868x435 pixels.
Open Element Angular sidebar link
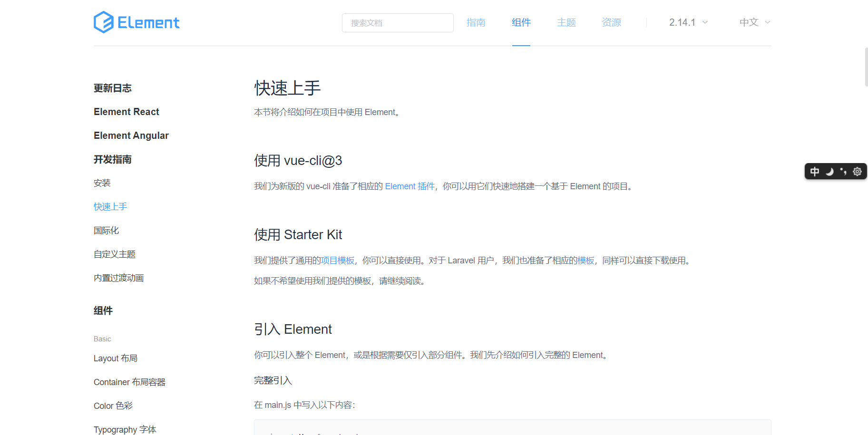tap(131, 135)
